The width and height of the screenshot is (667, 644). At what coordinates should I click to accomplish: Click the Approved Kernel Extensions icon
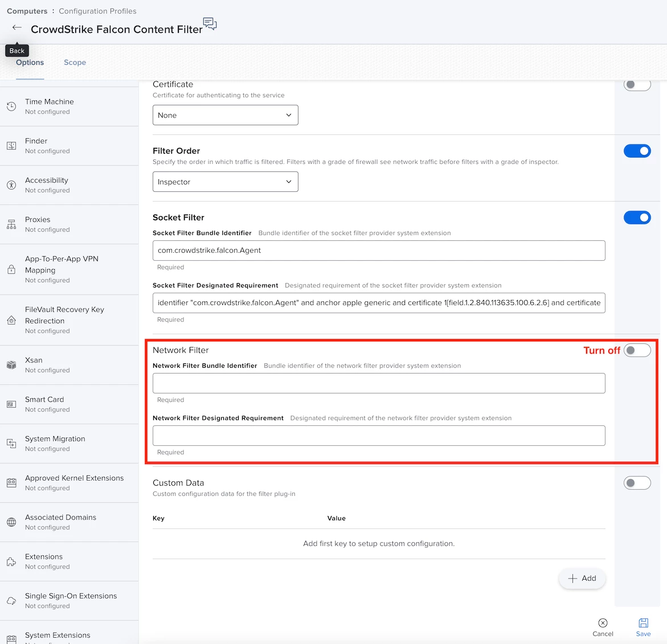pyautogui.click(x=11, y=483)
